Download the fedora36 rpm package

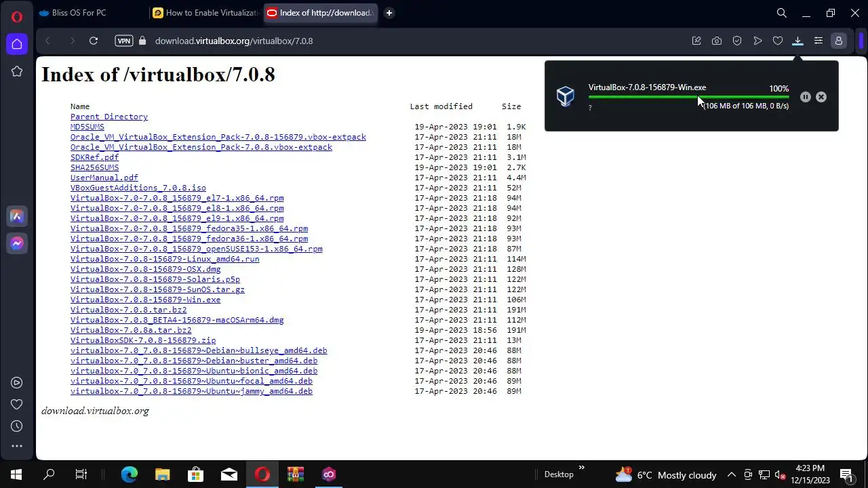point(189,239)
